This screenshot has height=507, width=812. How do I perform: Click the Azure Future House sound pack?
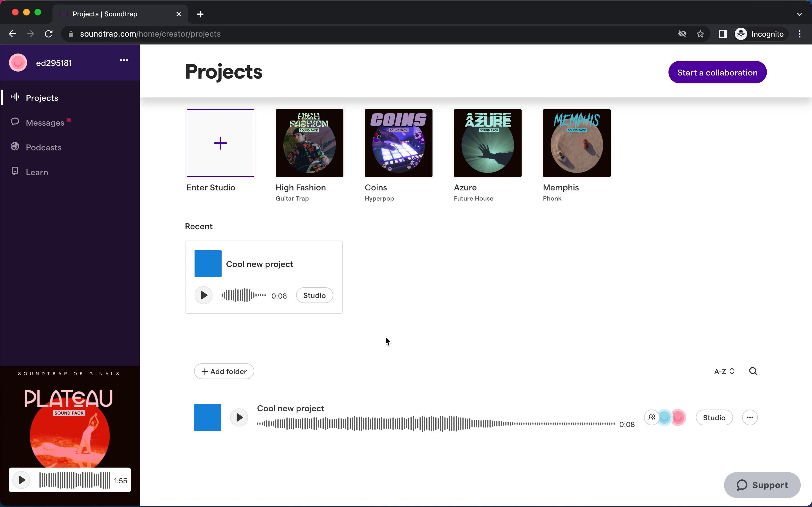488,143
